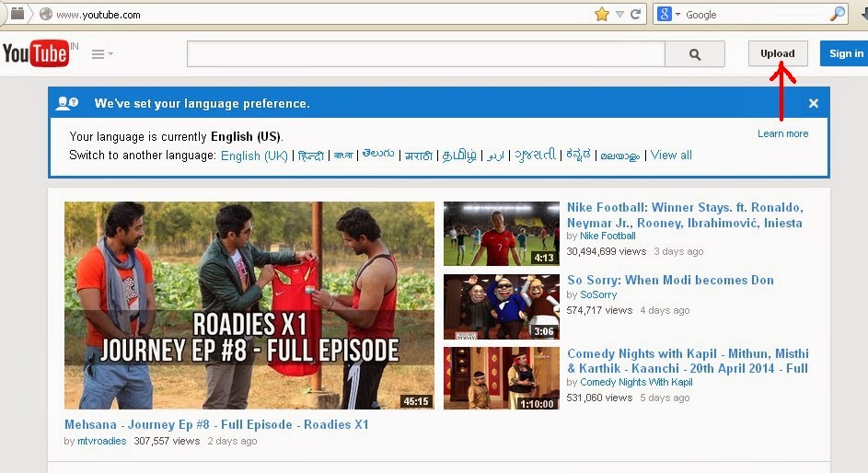Bookmark page with the star icon

[601, 15]
